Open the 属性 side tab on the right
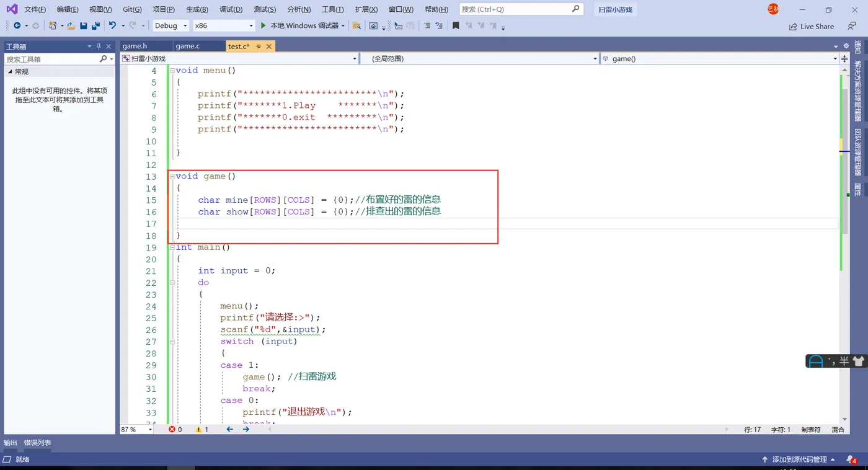Screen dimensions: 868x470 point(858,189)
